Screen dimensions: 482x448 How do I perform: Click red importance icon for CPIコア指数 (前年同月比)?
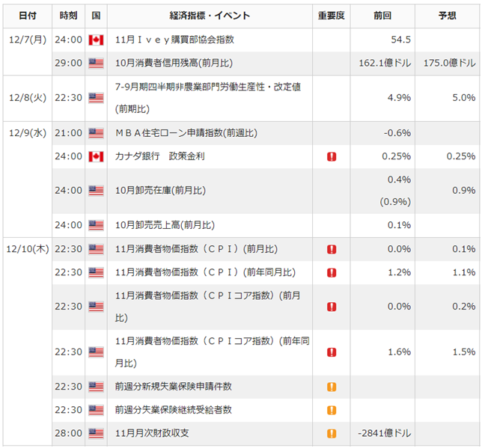pyautogui.click(x=332, y=352)
